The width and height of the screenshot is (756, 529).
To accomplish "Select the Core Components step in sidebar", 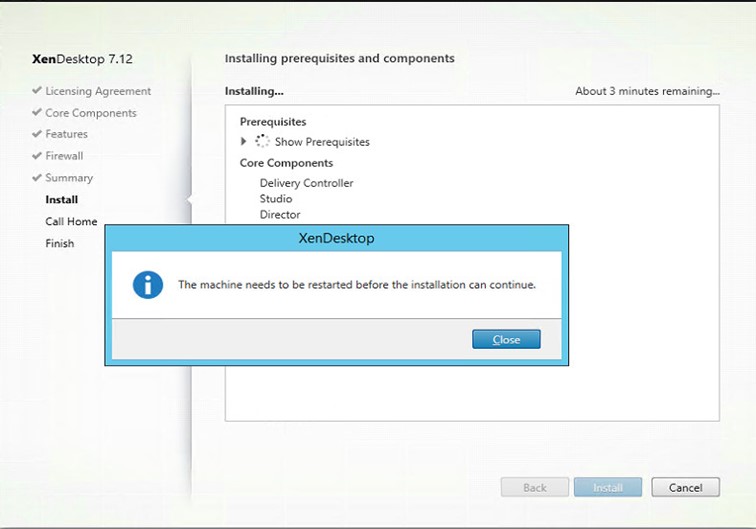I will point(91,113).
